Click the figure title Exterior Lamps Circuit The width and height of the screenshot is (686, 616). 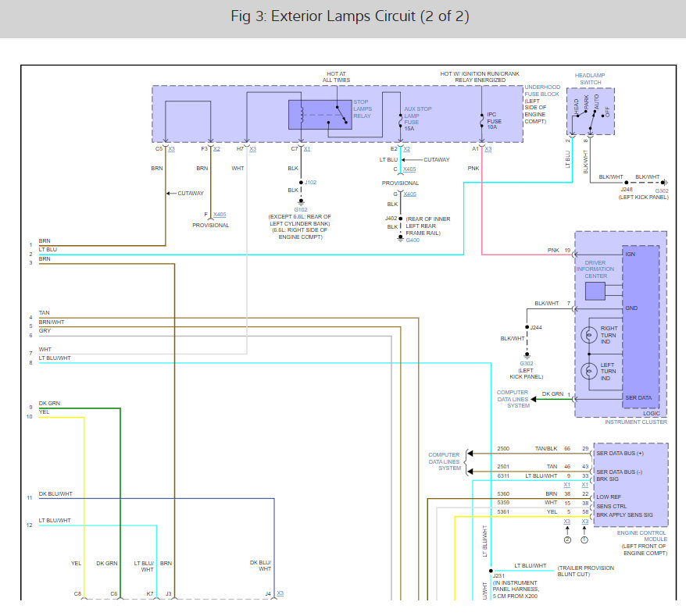350,16
